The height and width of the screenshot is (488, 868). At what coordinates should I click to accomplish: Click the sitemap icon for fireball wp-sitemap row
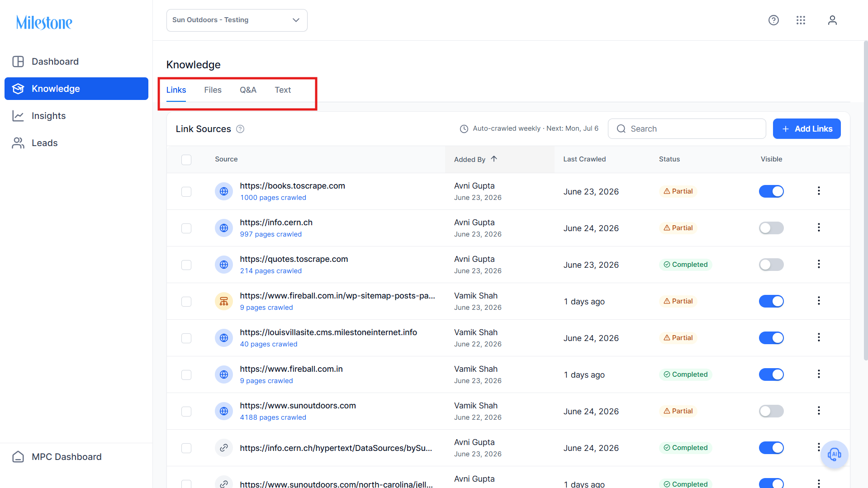[224, 301]
